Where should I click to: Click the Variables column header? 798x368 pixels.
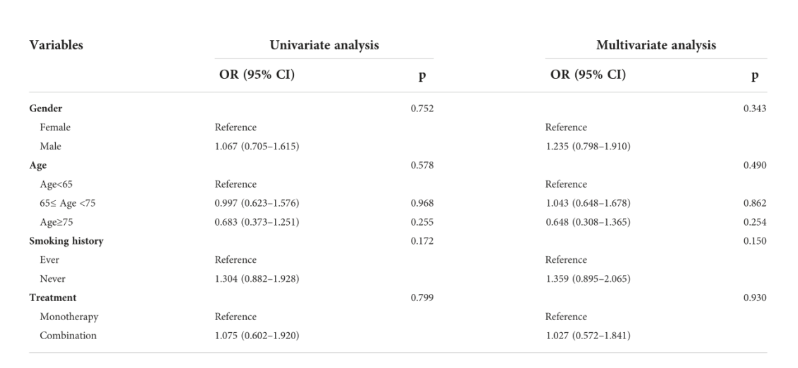pos(56,45)
